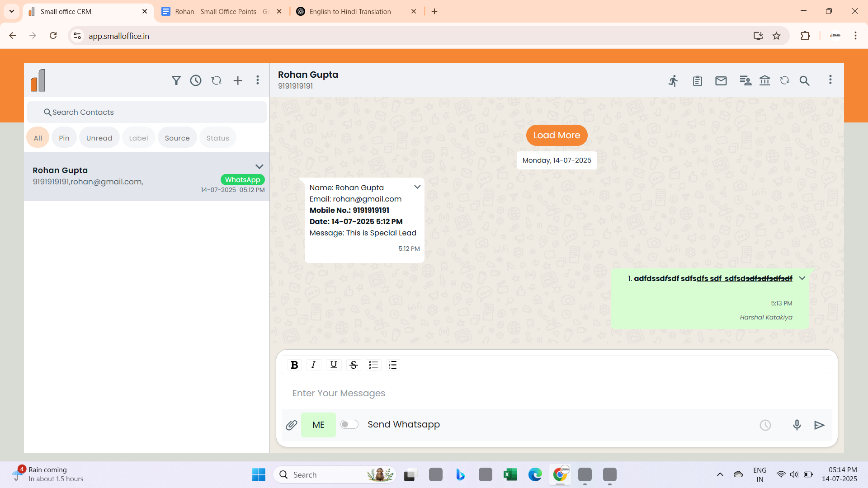Expand the chevron on Rohan Gupta contact row
The image size is (868, 488).
259,167
